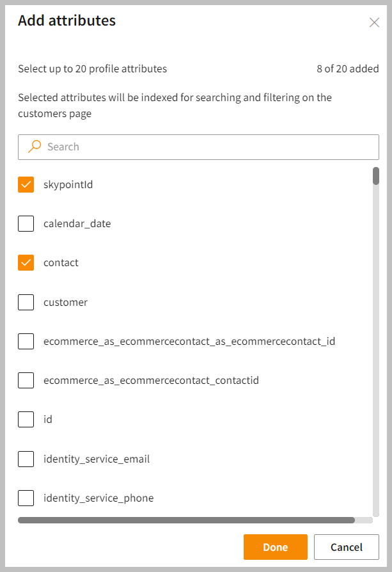
Task: Click the vertical scrollbar thumb
Action: (376, 176)
